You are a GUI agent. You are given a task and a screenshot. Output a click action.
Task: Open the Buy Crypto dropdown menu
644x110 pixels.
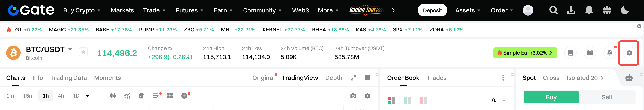tap(82, 10)
